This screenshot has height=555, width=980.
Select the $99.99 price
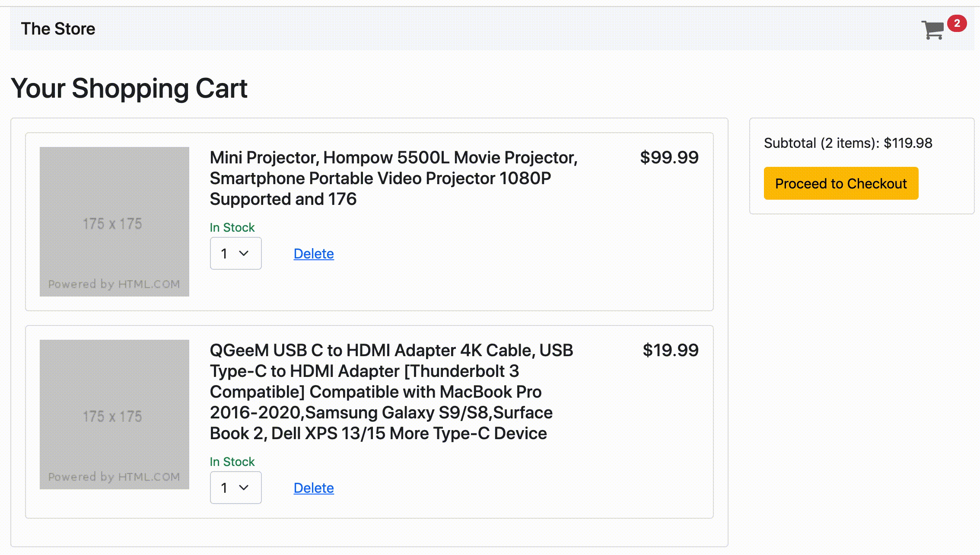(x=669, y=157)
